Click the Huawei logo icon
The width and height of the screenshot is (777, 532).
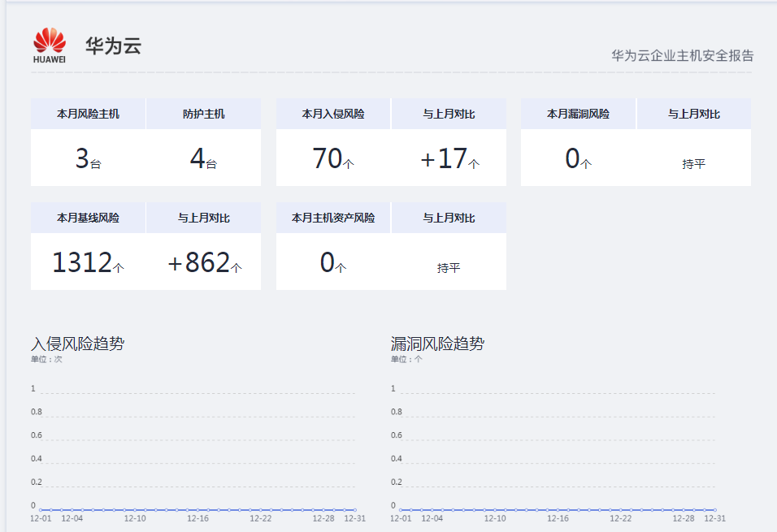coord(50,45)
